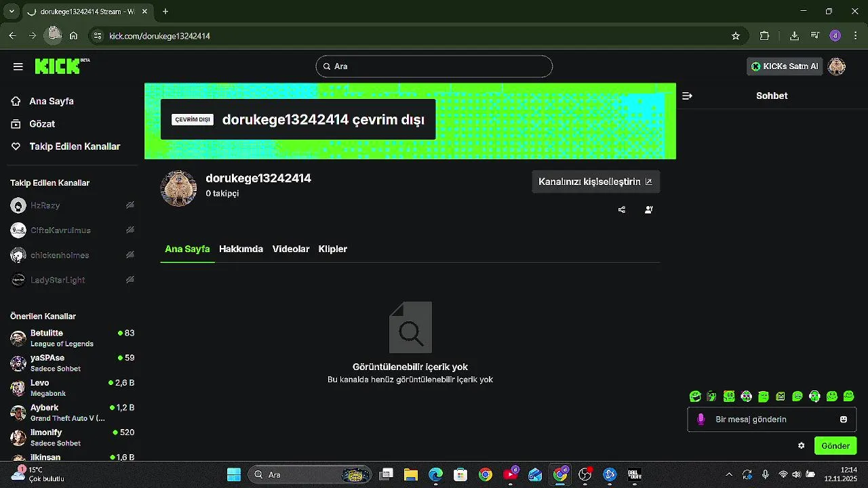Screen dimensions: 868x488
Task: Show hidden system tray icons
Action: pos(729,474)
